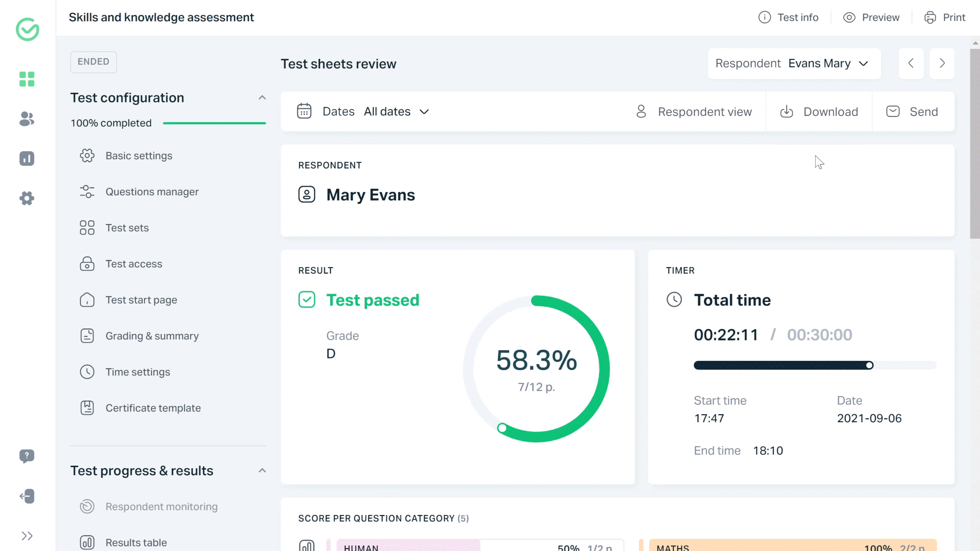Open the account settings gear icon
Viewport: 980px width, 551px height.
(x=27, y=198)
